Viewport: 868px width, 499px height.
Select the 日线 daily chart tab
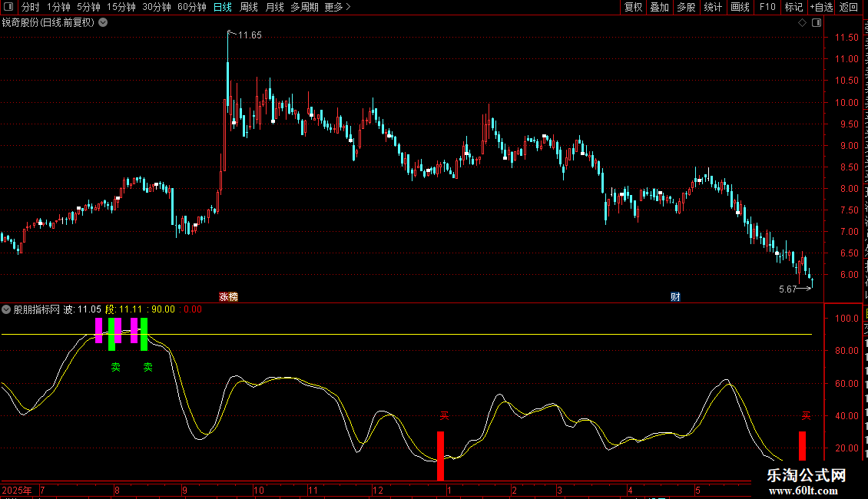(x=223, y=7)
